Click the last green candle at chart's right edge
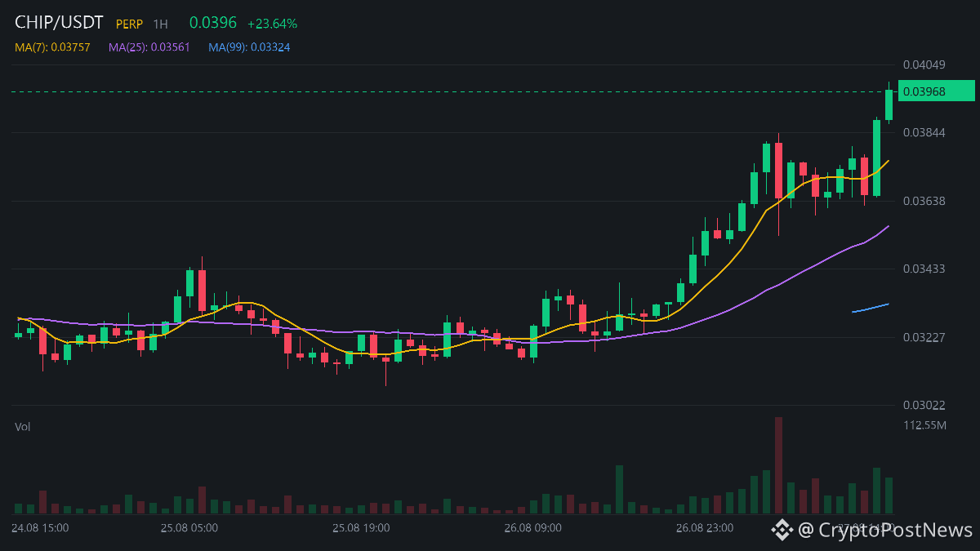The width and height of the screenshot is (980, 551). point(889,104)
